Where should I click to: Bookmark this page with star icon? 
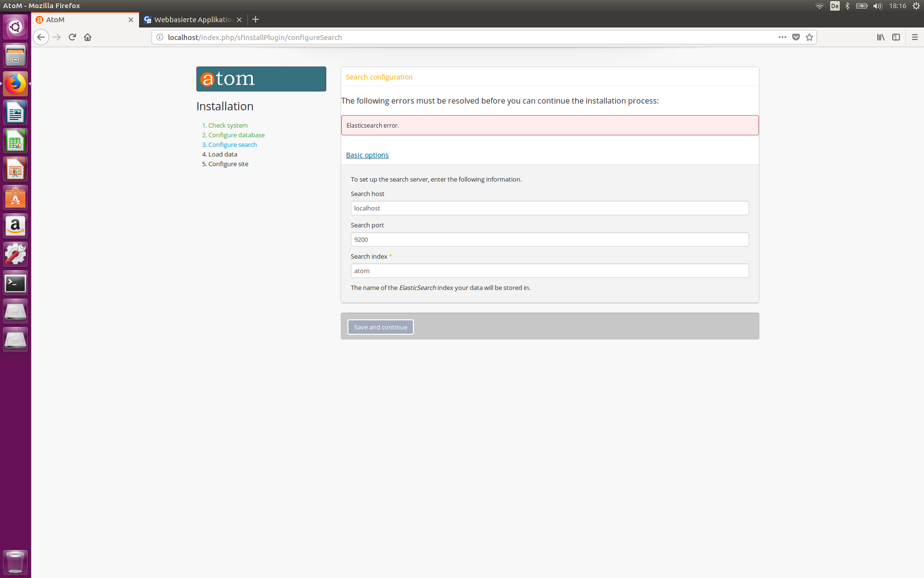pyautogui.click(x=809, y=37)
